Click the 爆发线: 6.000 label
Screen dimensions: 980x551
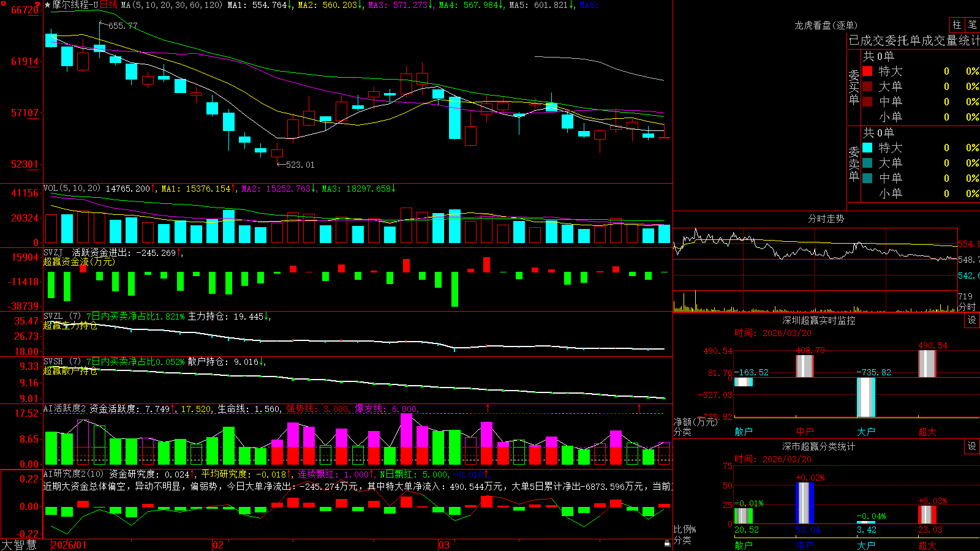click(386, 409)
